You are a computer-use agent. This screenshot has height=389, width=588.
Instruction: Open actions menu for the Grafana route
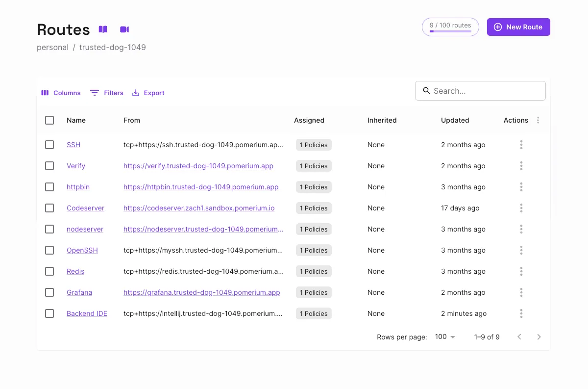coord(521,292)
